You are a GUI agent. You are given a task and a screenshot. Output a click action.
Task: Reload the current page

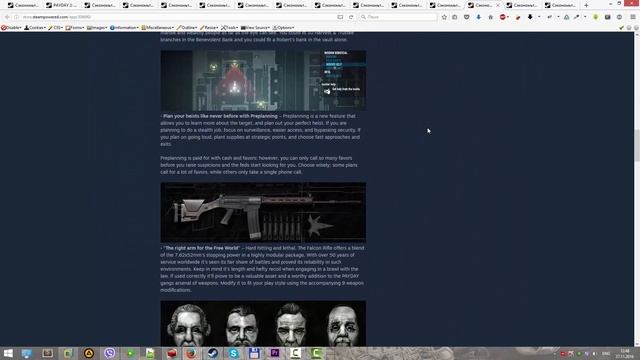tap(351, 17)
